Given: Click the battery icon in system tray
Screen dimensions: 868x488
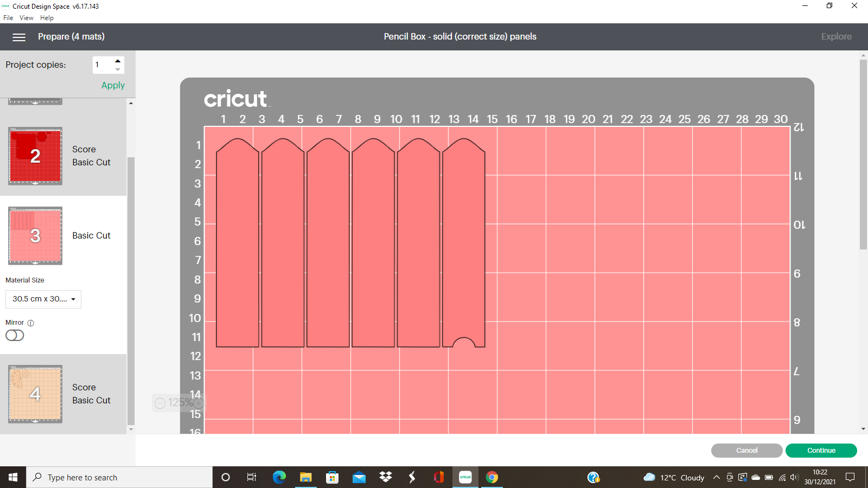Looking at the screenshot, I should click(x=769, y=477).
